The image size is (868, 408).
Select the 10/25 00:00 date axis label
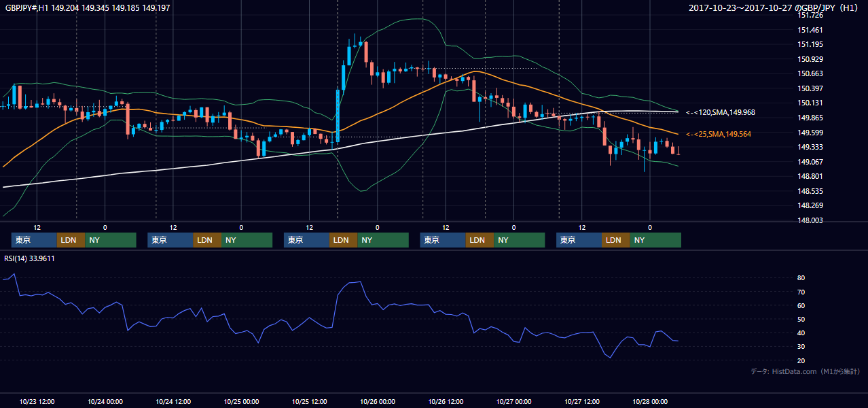point(242,401)
